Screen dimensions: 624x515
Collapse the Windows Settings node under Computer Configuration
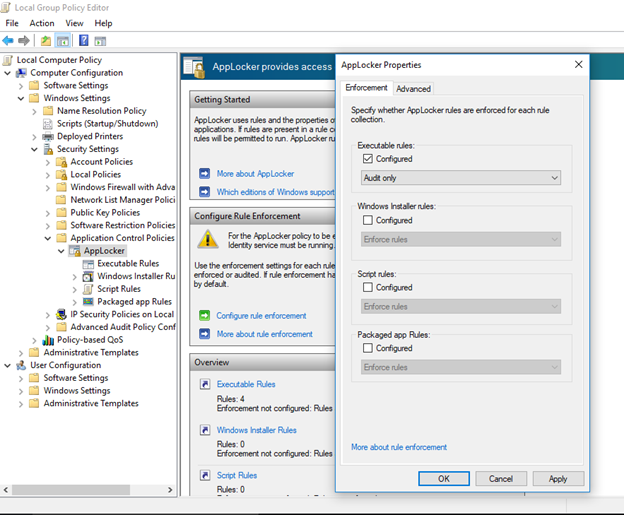tap(21, 98)
